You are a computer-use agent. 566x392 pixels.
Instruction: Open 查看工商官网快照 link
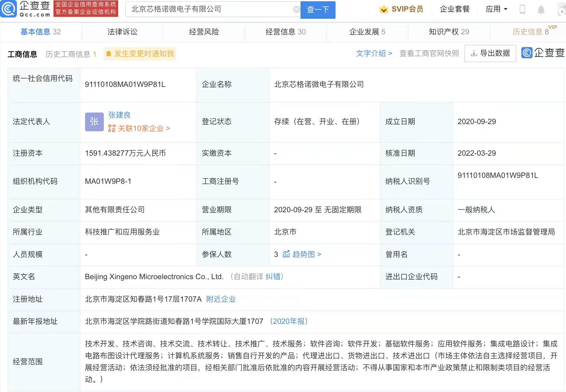point(429,53)
